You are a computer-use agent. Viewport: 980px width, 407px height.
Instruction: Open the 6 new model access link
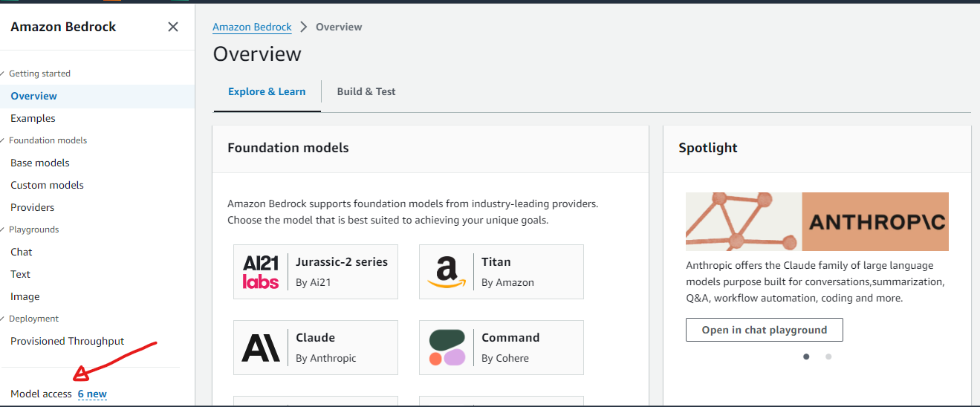click(92, 394)
